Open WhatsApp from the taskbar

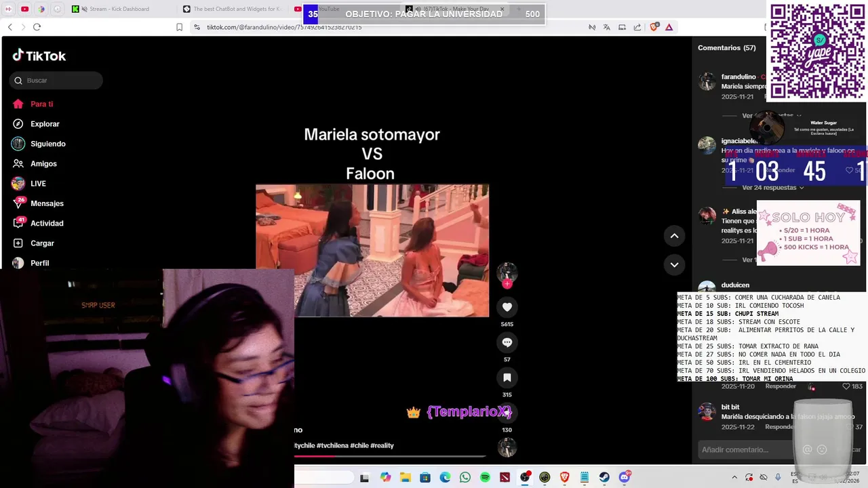click(465, 478)
